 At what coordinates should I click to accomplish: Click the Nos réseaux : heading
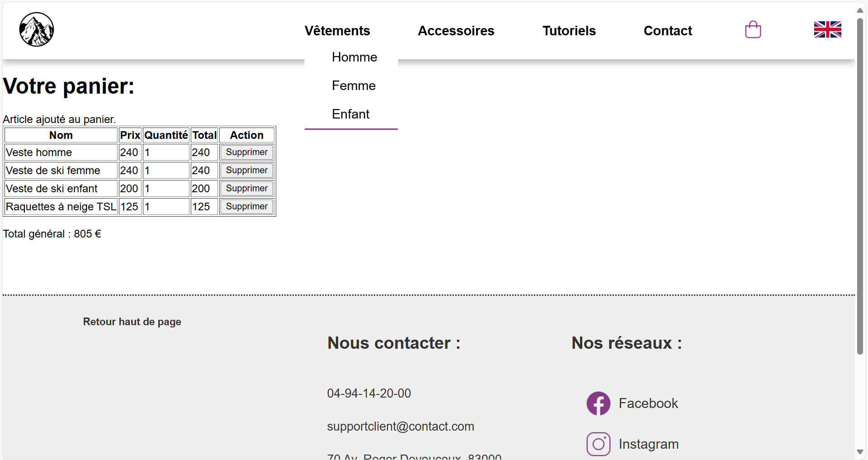tap(627, 343)
